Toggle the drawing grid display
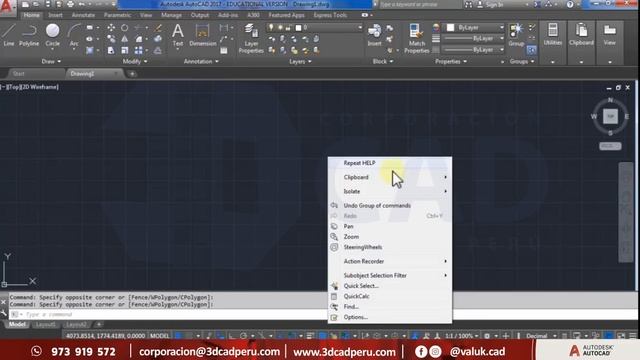Viewport: 640px width, 360px height. pyautogui.click(x=178, y=336)
